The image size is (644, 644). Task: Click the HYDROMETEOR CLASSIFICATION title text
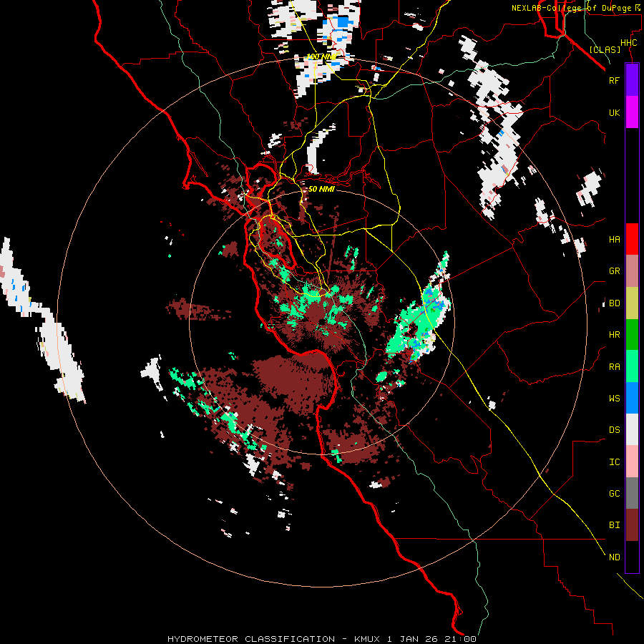tap(251, 639)
